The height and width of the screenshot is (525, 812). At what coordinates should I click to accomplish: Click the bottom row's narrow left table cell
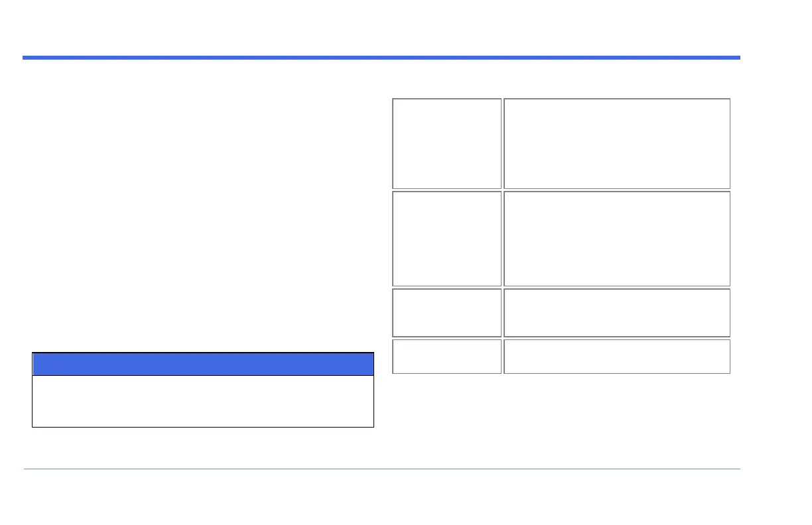446,357
